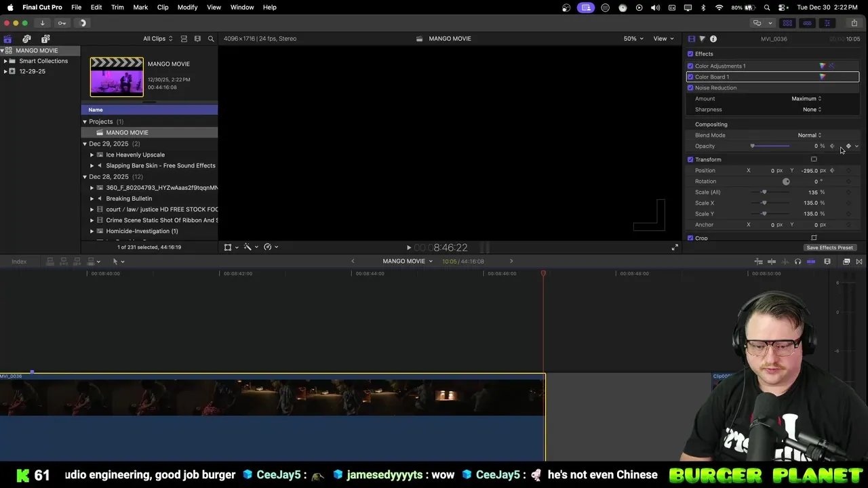Show the Libraries sidebar clapper icon

pyautogui.click(x=7, y=39)
